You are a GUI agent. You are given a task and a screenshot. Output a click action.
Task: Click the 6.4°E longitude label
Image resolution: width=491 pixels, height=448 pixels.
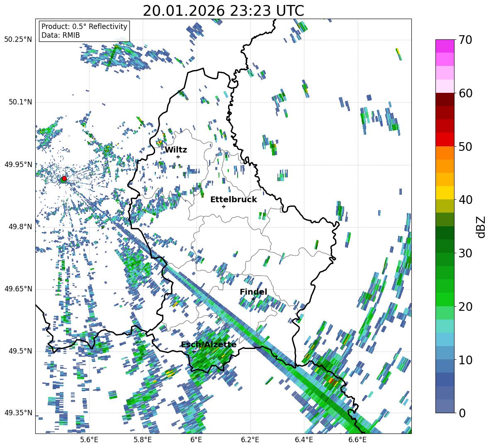[x=304, y=440]
